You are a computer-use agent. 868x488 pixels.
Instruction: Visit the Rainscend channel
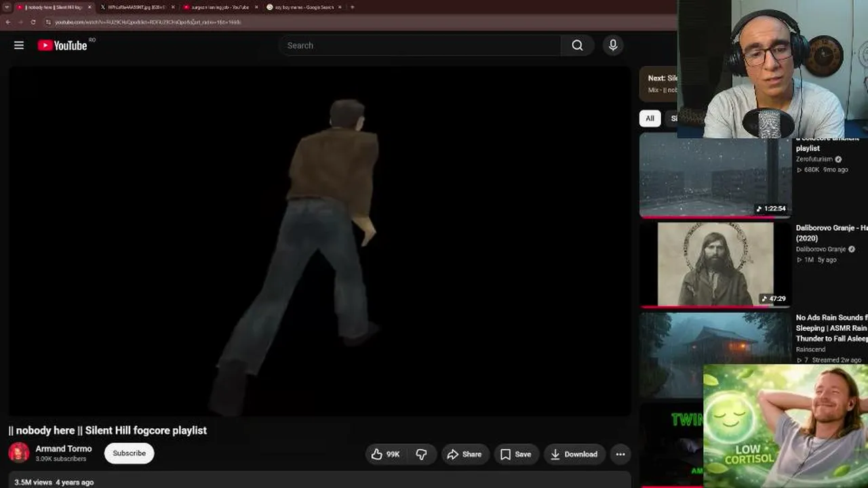pyautogui.click(x=811, y=350)
